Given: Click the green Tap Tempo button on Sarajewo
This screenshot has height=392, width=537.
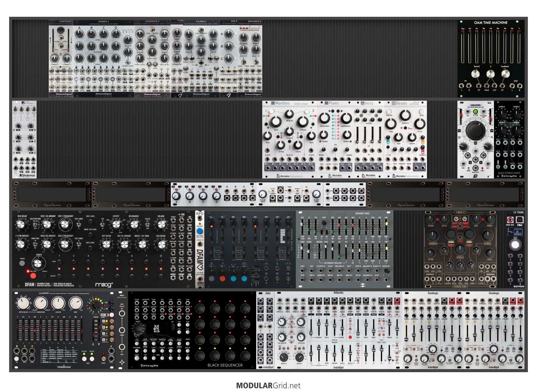Looking at the screenshot, I should coord(475,112).
